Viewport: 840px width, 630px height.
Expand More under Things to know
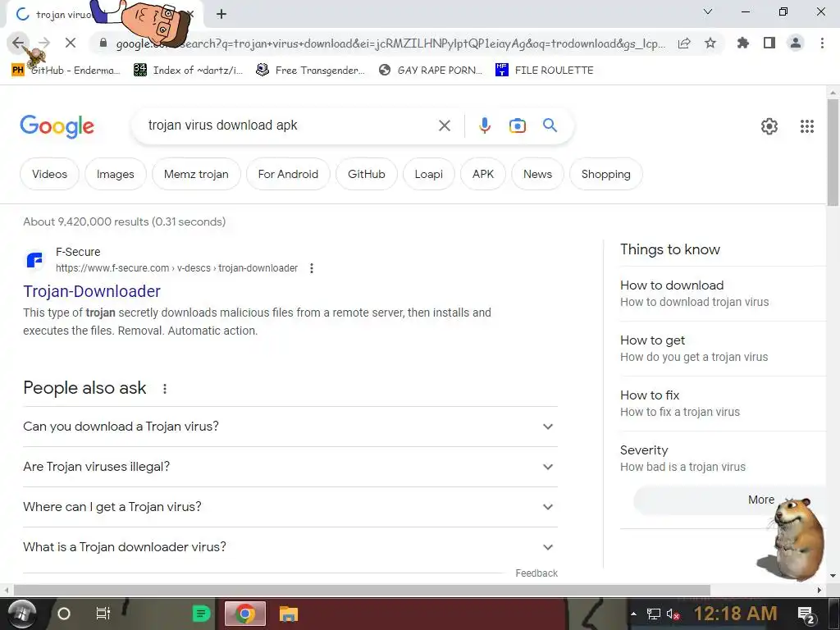[x=730, y=500]
